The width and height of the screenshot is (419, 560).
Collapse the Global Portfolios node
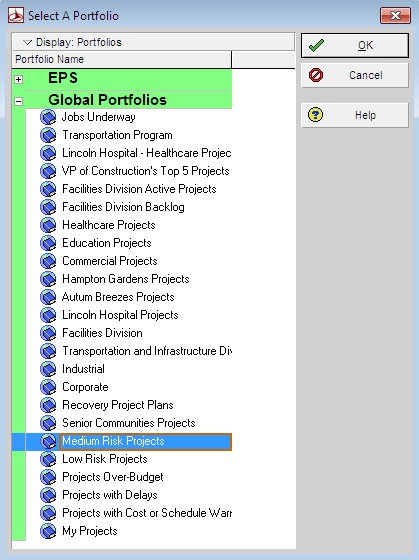(19, 101)
